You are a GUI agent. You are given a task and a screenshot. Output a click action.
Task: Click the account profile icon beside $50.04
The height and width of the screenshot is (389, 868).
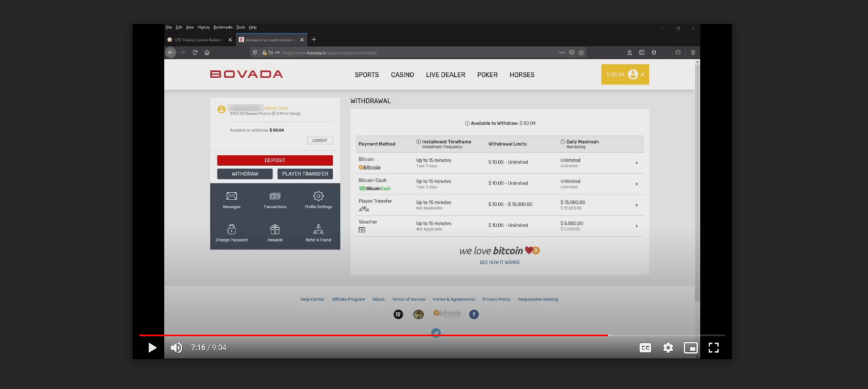(x=633, y=74)
